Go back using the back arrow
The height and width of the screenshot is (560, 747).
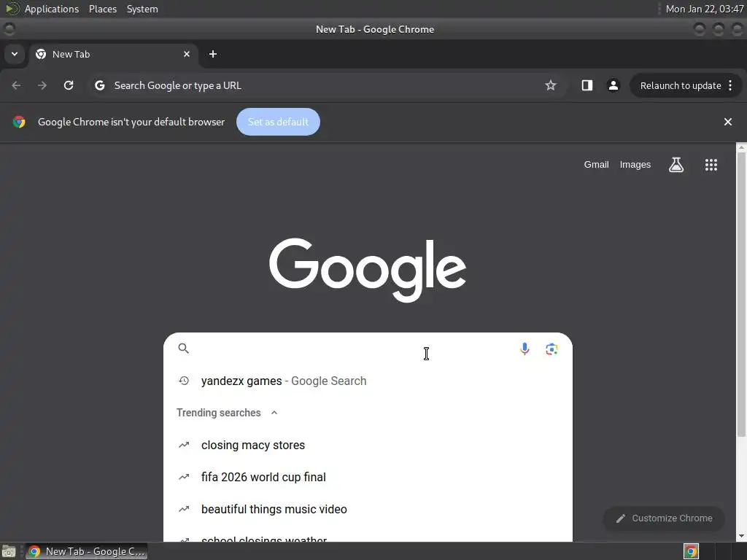[16, 85]
